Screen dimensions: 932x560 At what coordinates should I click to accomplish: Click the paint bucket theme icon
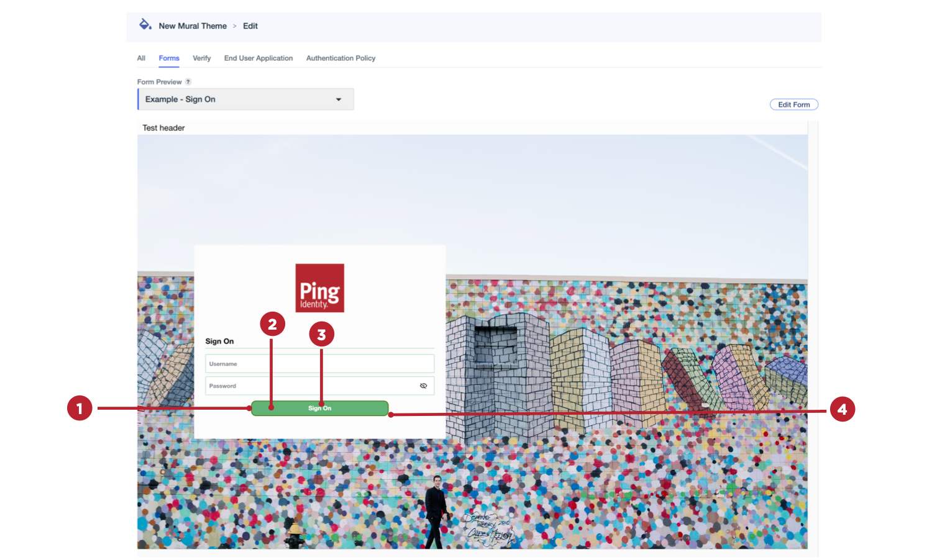(145, 25)
